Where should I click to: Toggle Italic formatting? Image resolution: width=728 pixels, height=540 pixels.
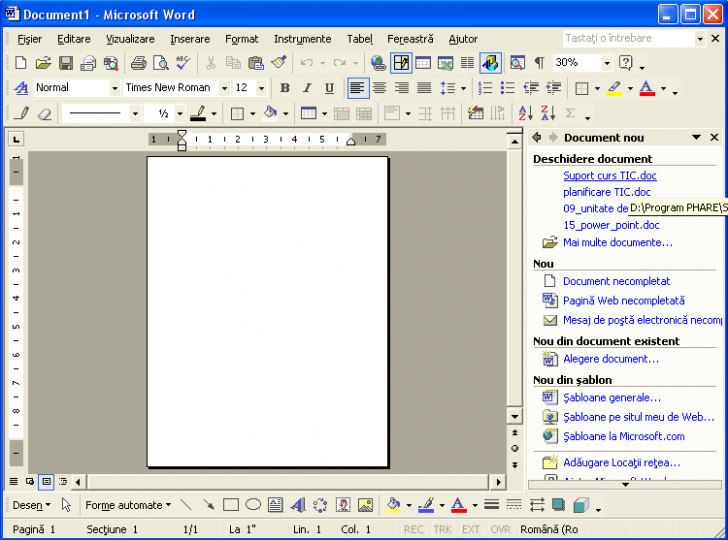tap(307, 88)
